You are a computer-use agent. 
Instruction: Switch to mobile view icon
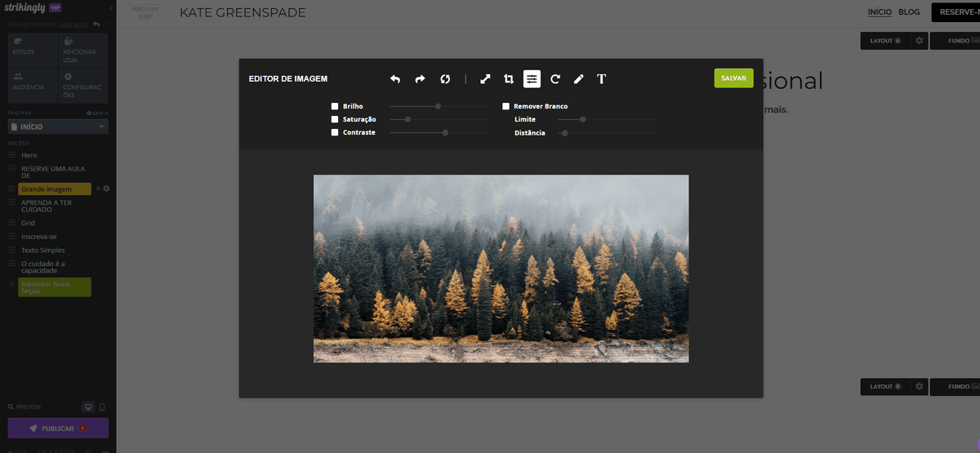click(x=102, y=406)
